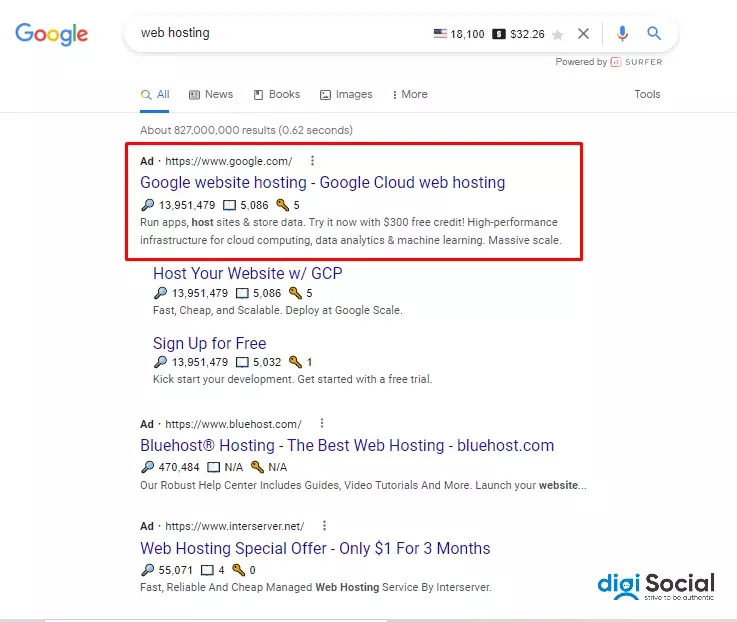The height and width of the screenshot is (622, 737).
Task: Click word count icon under Bluehost ad
Action: click(x=213, y=467)
